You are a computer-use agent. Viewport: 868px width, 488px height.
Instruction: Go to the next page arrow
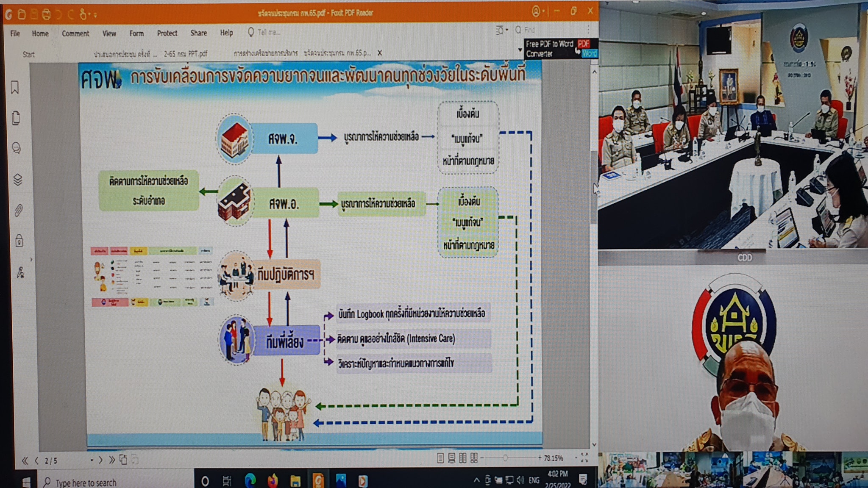pyautogui.click(x=100, y=460)
